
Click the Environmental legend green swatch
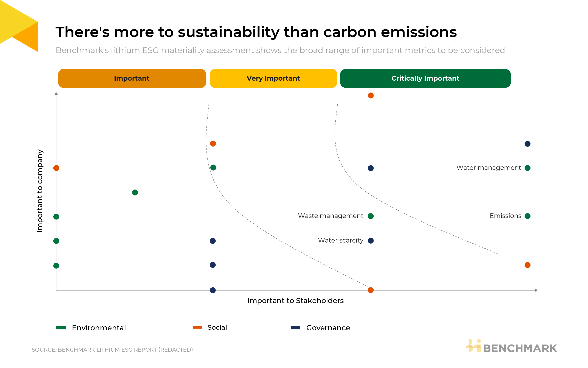61,328
